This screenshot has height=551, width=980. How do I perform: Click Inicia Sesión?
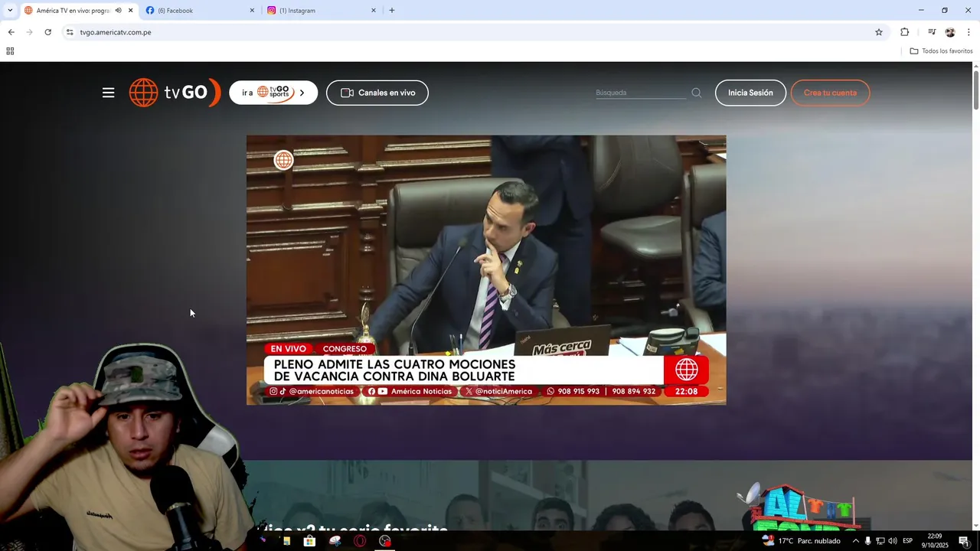click(750, 93)
